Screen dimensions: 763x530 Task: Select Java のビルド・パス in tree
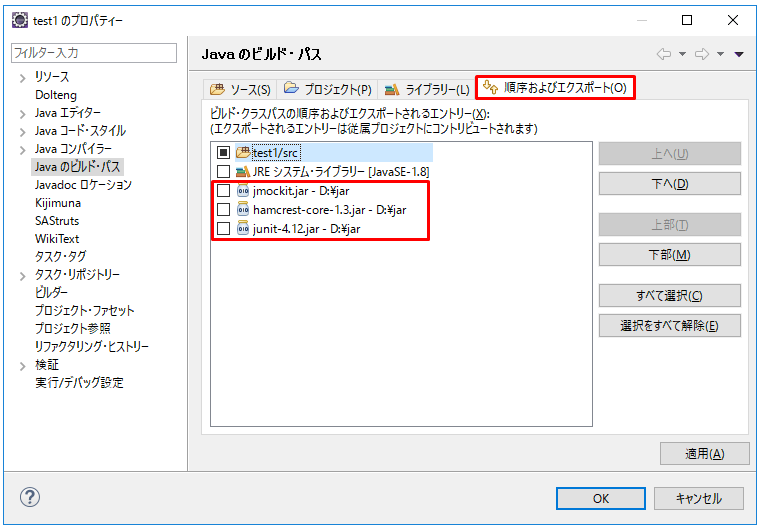tap(77, 167)
